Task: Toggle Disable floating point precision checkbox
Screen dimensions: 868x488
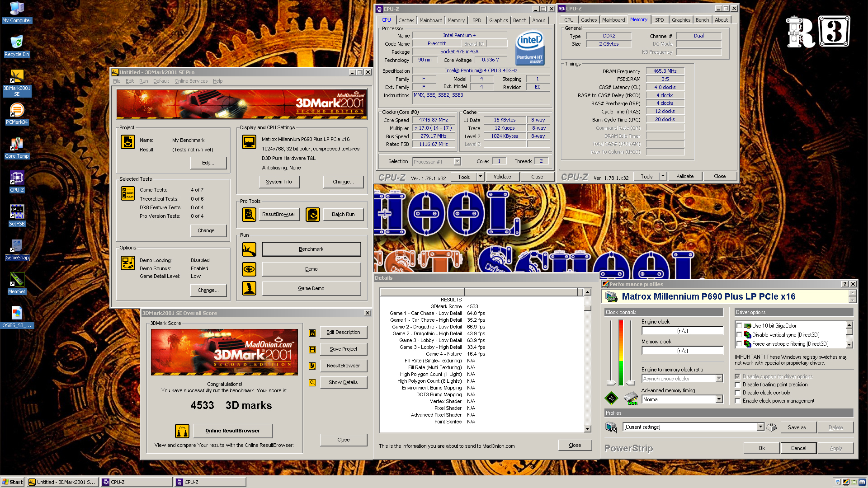Action: coord(738,385)
